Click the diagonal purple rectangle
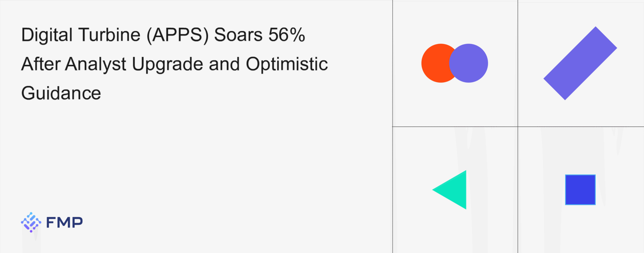 tap(580, 63)
